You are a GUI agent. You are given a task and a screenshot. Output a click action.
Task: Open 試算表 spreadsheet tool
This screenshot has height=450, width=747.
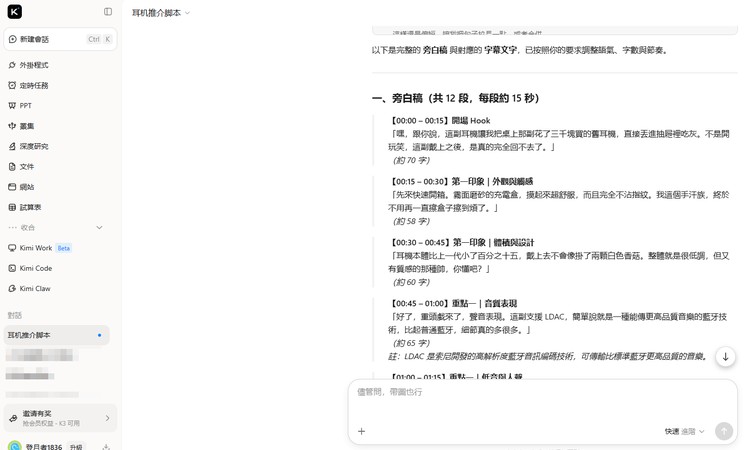[x=60, y=207]
